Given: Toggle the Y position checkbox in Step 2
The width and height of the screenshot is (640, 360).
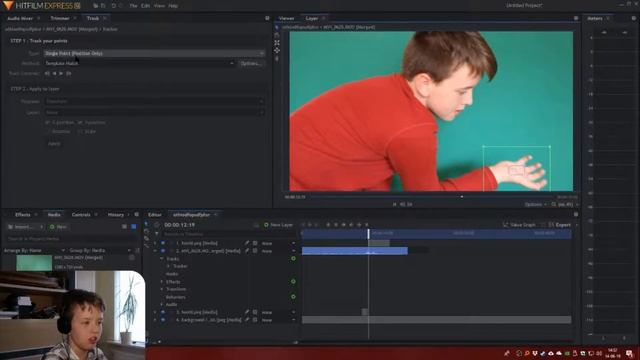Looking at the screenshot, I should click(x=80, y=122).
